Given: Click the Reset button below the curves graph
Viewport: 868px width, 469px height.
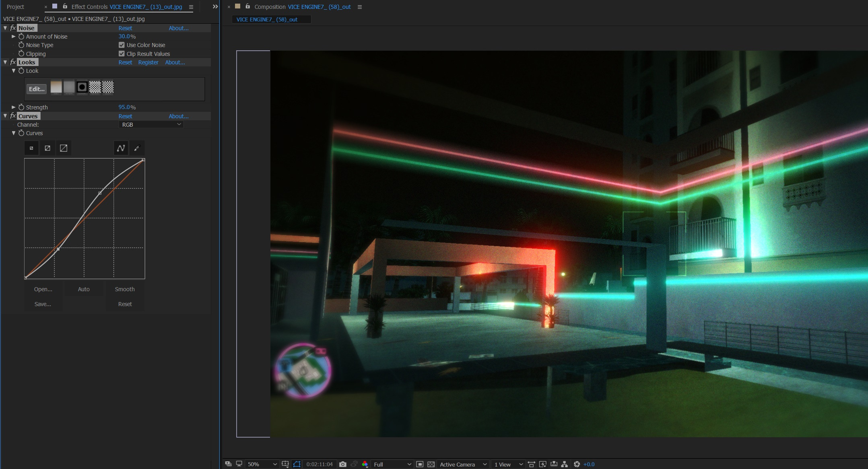Looking at the screenshot, I should coord(125,304).
